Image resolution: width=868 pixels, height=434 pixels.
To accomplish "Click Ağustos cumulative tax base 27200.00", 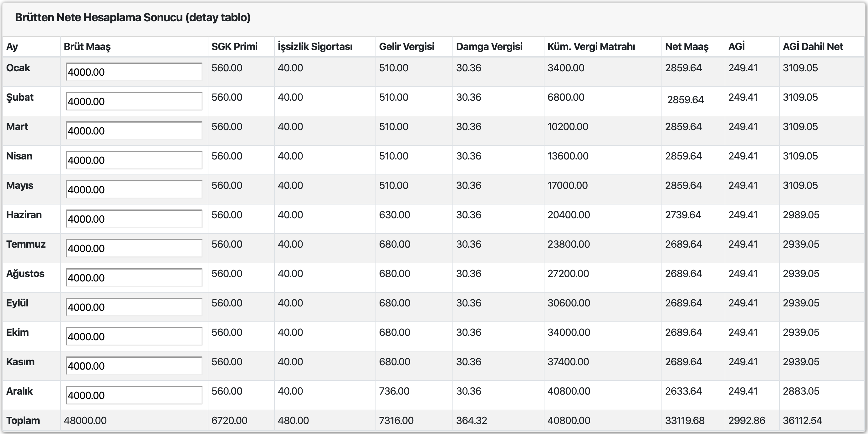I will (x=569, y=273).
